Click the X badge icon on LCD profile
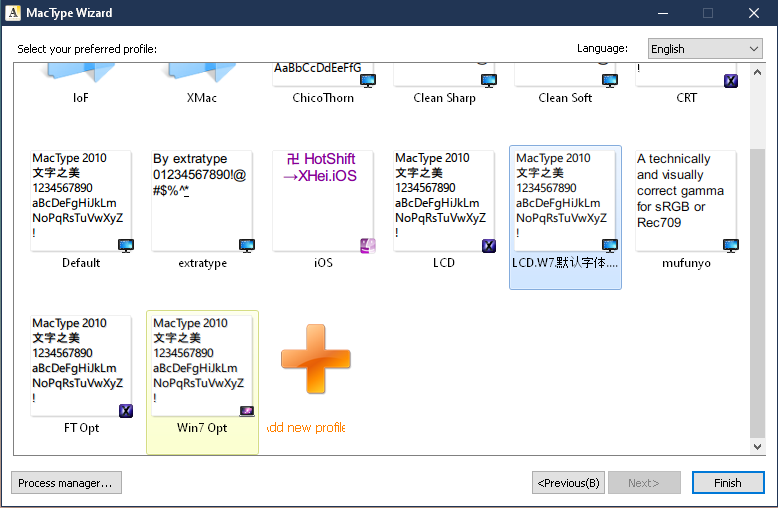The image size is (778, 508). [489, 246]
